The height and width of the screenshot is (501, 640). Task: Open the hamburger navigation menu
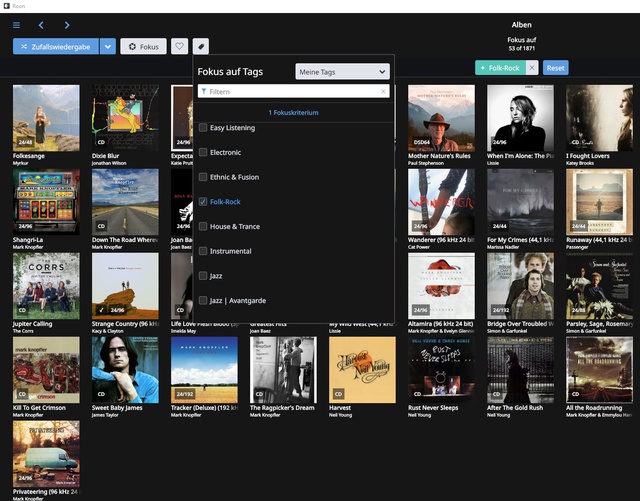click(16, 25)
